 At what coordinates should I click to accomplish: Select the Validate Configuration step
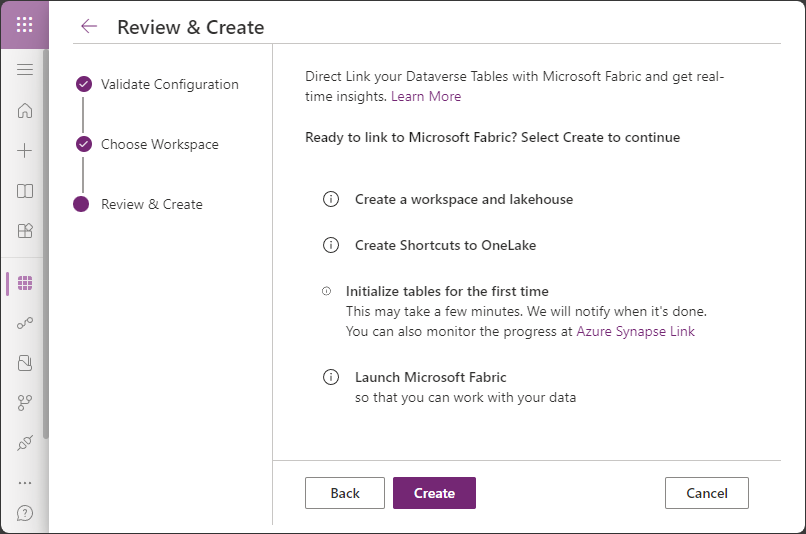(170, 84)
